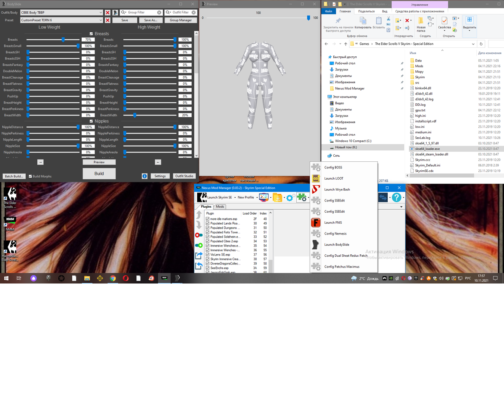504x420 pixels.
Task: Delete the CustomPreset TORN 6 preset
Action: point(108,20)
